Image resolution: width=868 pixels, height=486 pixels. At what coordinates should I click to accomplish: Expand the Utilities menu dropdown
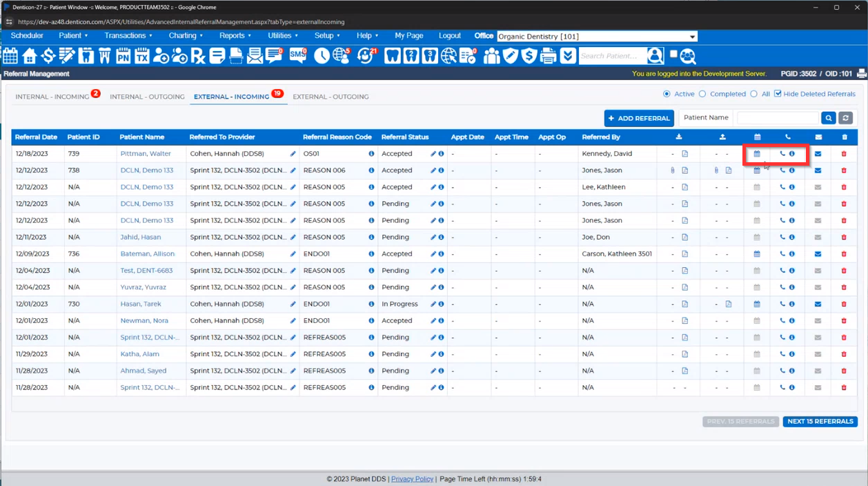tap(283, 36)
